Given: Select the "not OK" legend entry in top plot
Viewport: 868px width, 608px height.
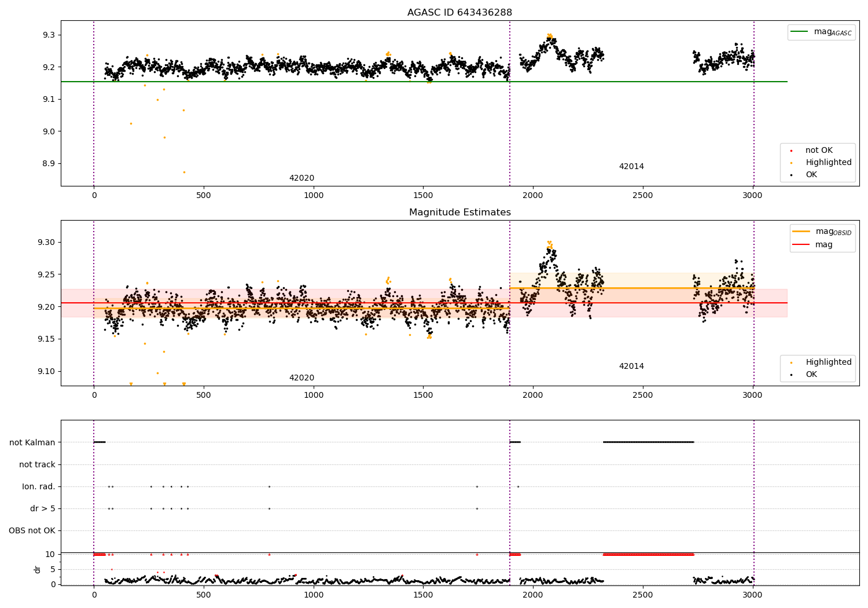Looking at the screenshot, I should [x=819, y=151].
